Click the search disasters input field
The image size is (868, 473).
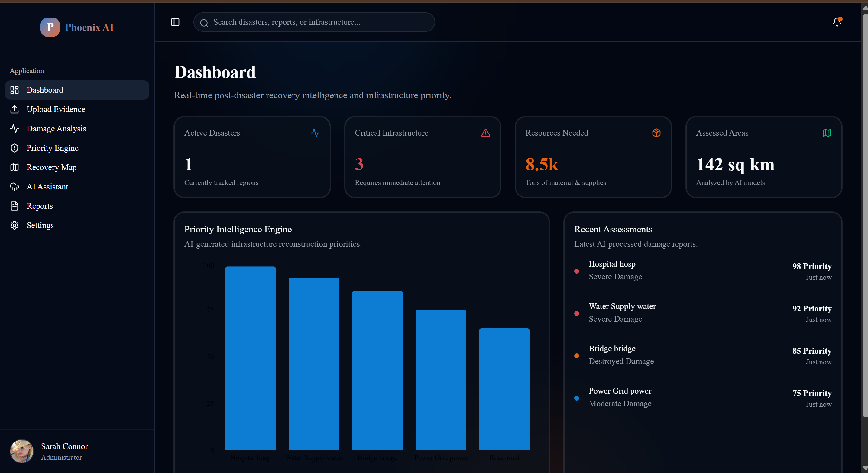(x=314, y=22)
